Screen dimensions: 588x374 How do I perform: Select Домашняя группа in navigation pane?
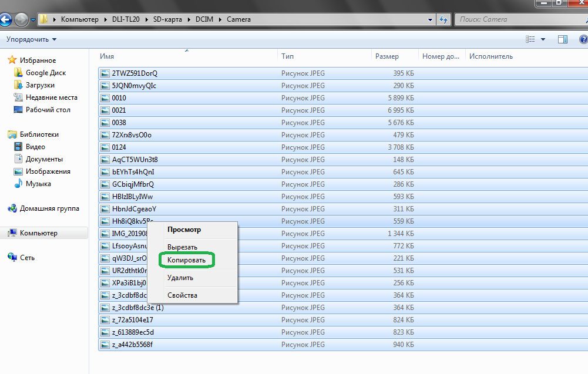tap(49, 208)
